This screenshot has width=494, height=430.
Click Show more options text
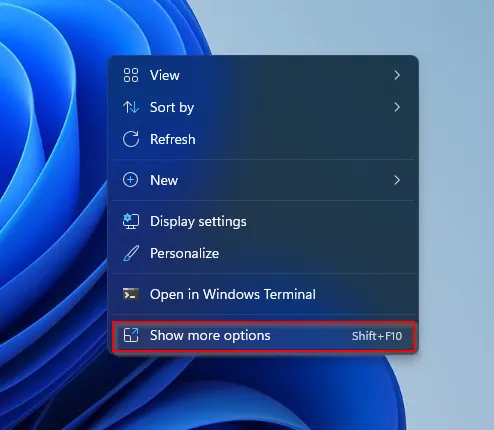(210, 336)
